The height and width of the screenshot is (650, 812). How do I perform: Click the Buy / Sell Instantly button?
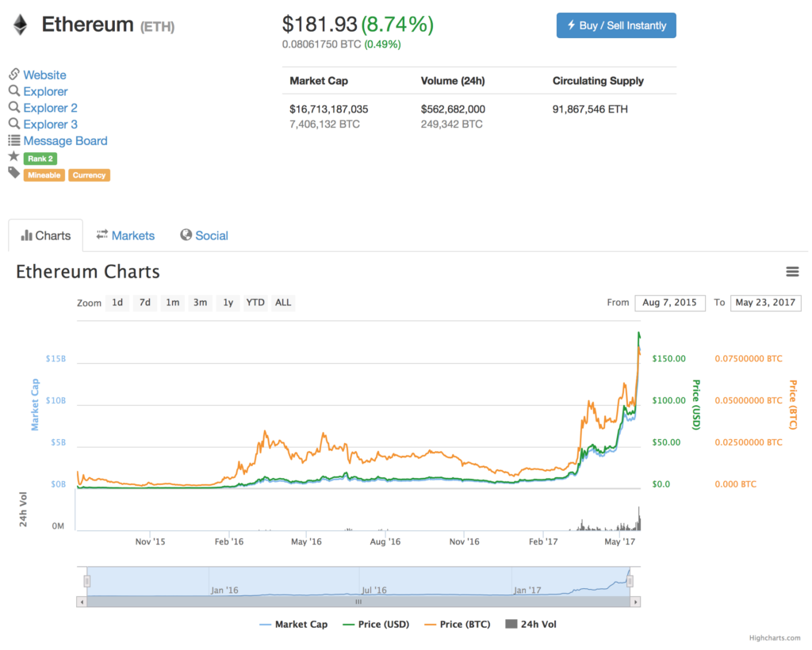click(x=616, y=25)
